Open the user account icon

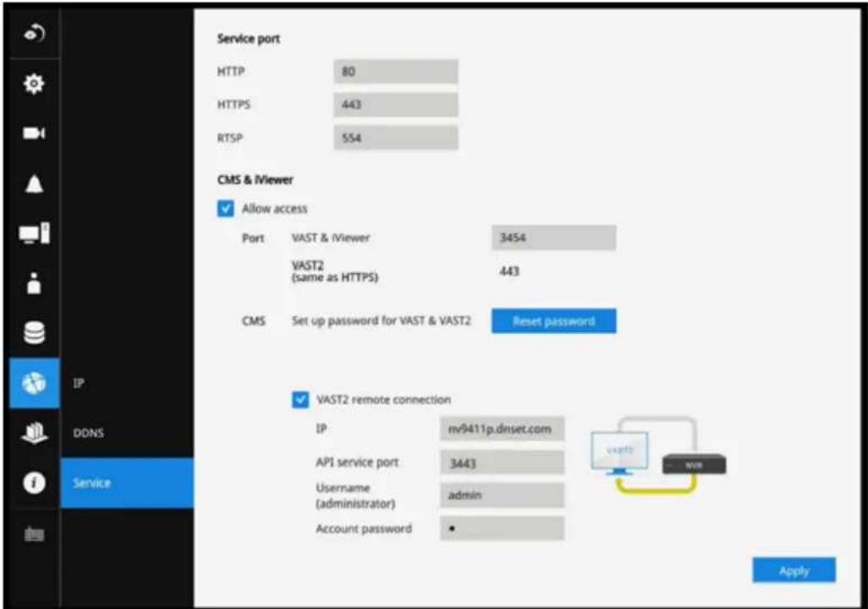[35, 283]
